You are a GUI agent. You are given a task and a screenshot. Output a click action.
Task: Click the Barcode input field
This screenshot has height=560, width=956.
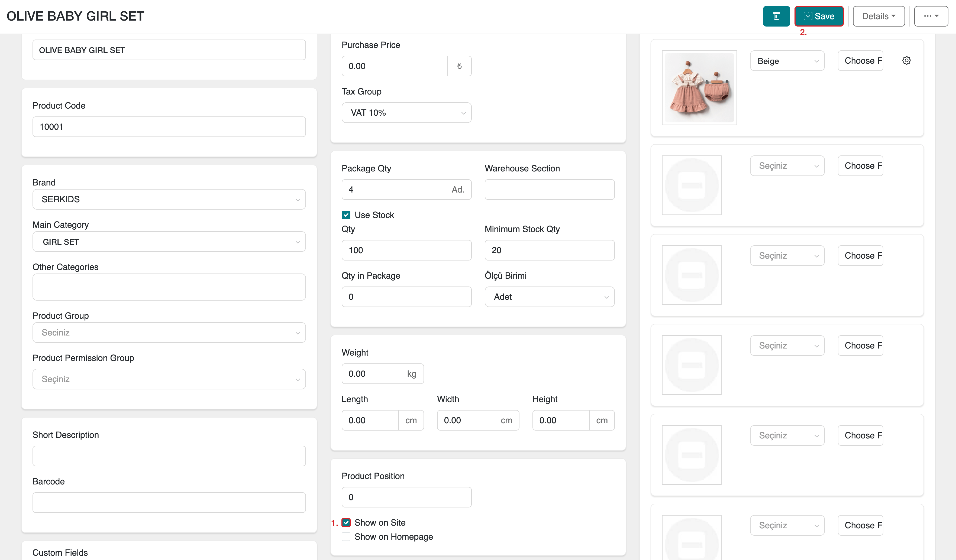169,503
